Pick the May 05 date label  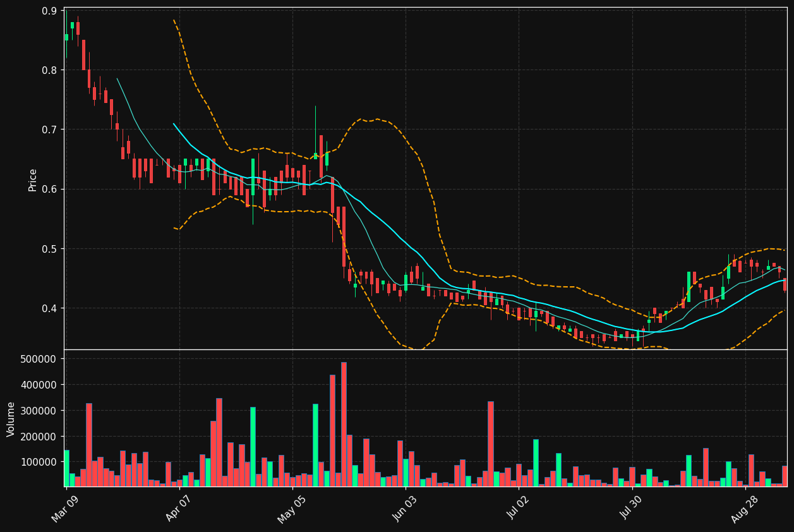click(292, 509)
